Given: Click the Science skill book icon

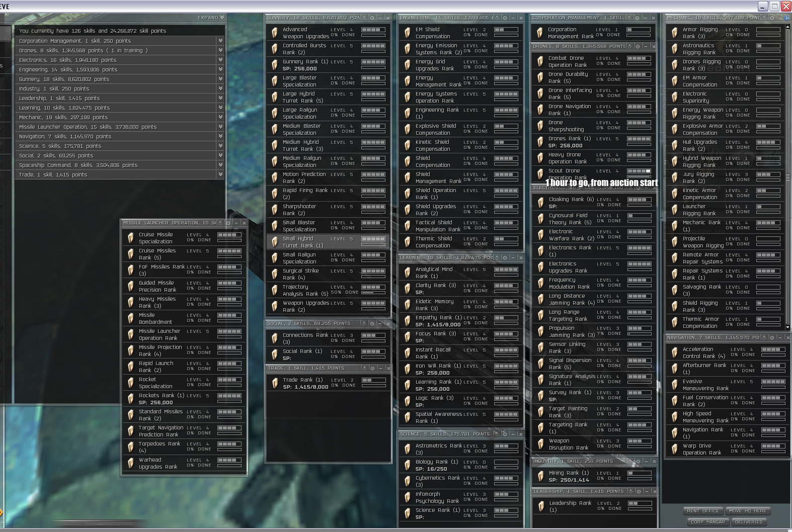Looking at the screenshot, I should (408, 513).
